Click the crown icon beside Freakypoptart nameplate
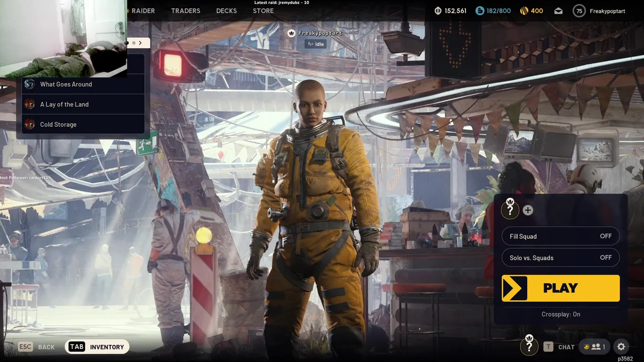 (291, 33)
